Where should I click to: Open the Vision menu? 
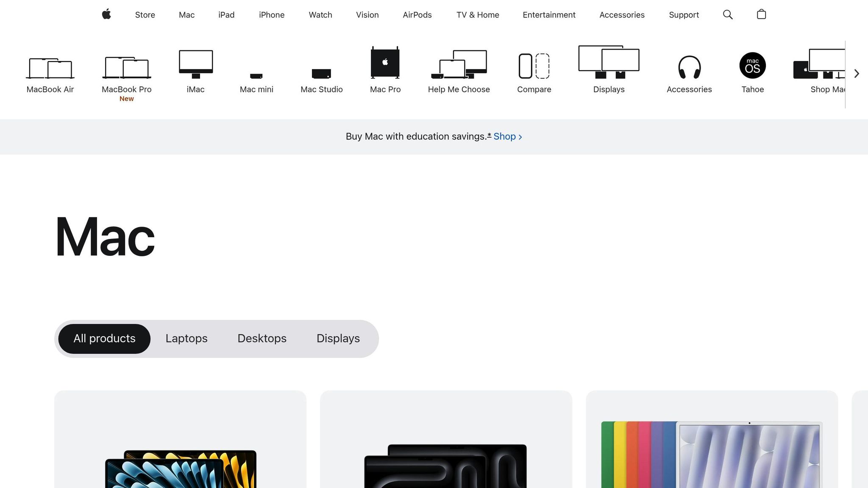(x=367, y=15)
